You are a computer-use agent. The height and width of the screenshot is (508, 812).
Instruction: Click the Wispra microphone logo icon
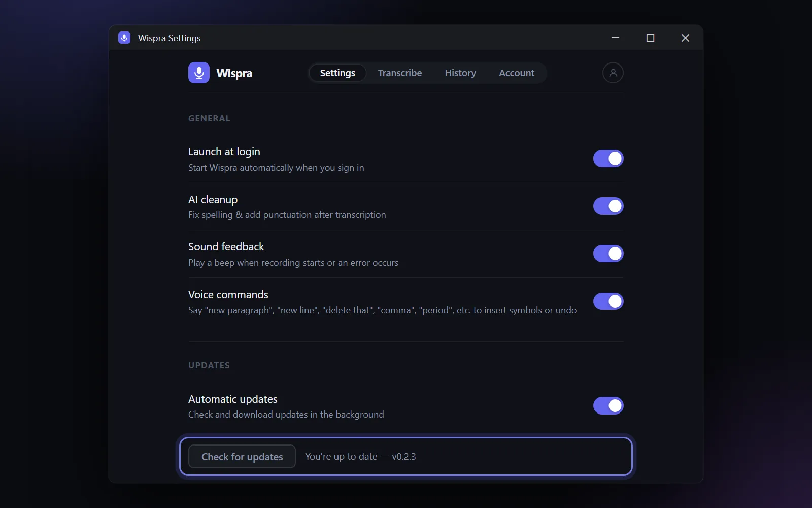(199, 73)
